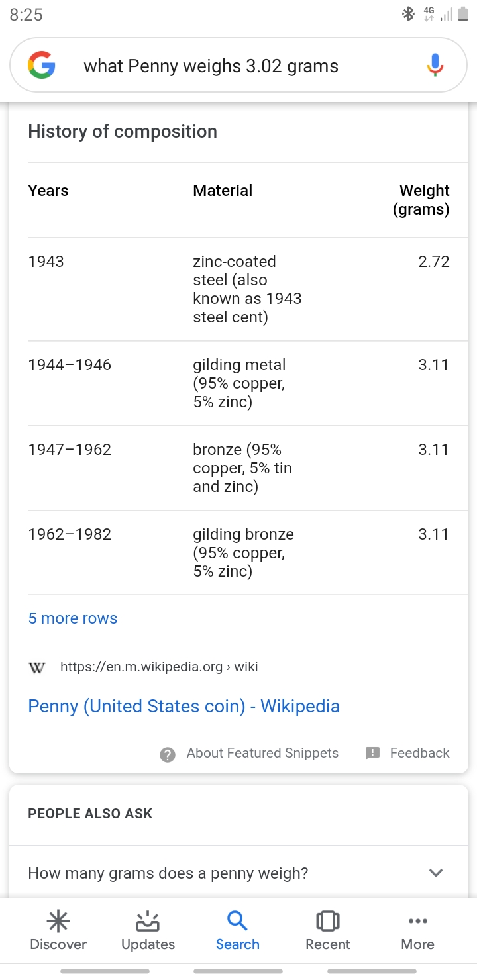
Task: Open the Updates tab
Action: point(148,930)
